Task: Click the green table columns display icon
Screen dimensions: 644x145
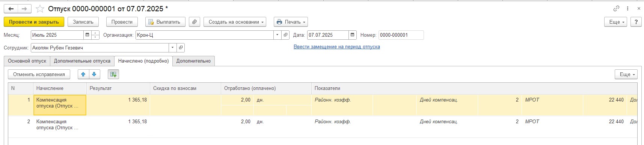Action: pyautogui.click(x=113, y=74)
